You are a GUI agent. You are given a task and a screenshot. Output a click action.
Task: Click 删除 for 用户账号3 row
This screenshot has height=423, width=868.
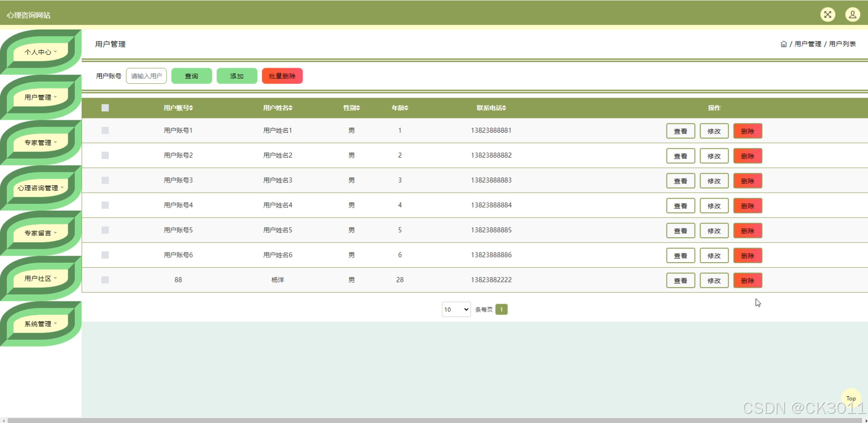point(748,181)
